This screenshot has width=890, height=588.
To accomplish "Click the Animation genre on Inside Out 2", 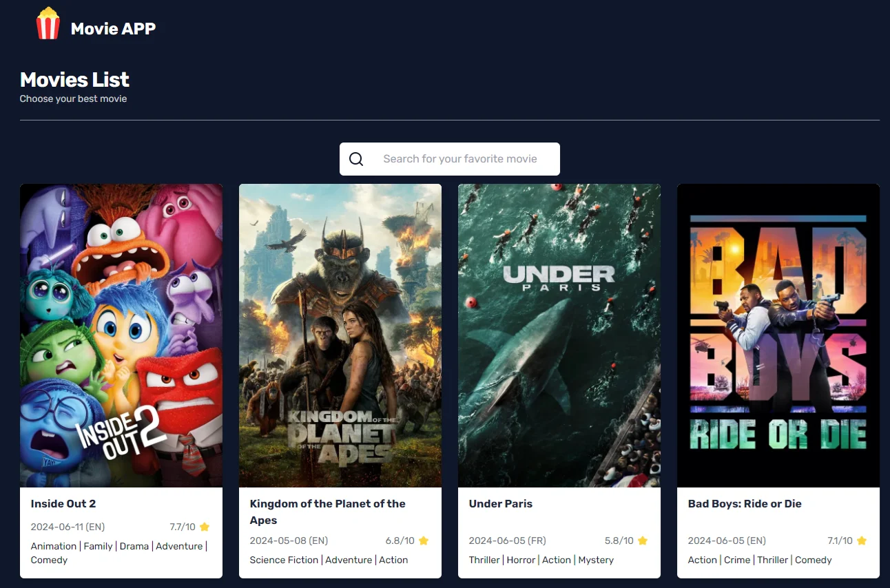I will 54,546.
